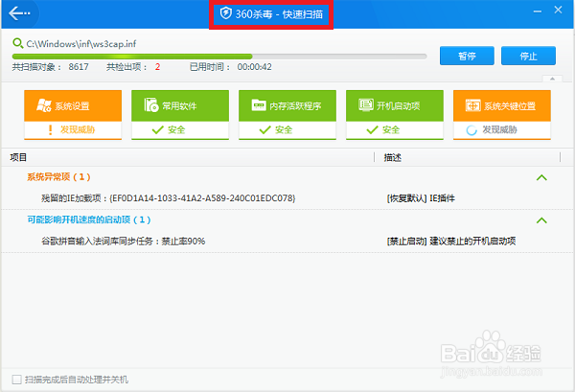
Task: Click the 共扫描对象 count 8617
Action: pos(79,67)
